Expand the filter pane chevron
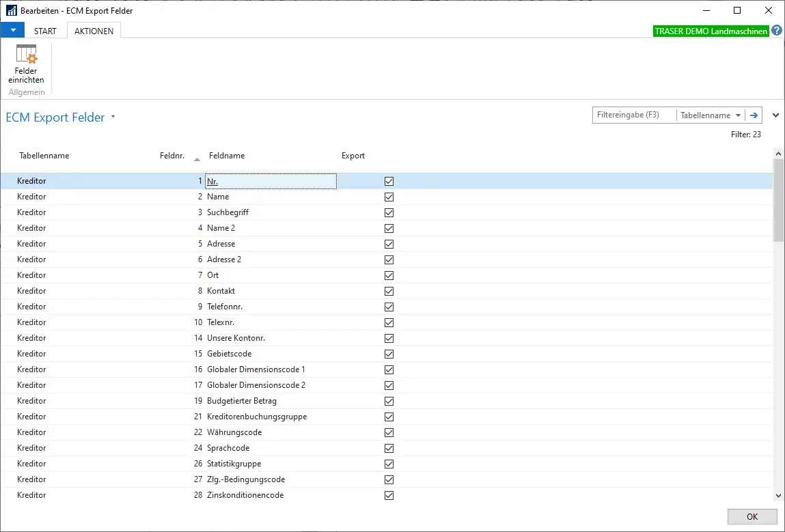 [775, 115]
